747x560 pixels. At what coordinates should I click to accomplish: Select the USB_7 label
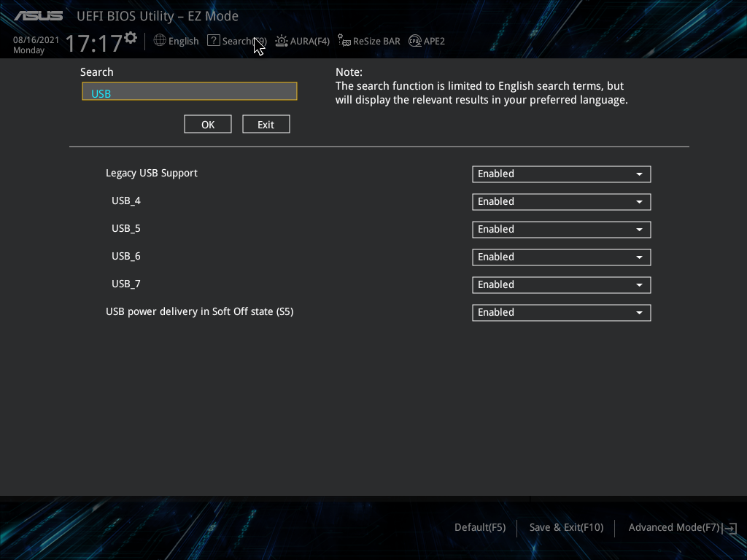pyautogui.click(x=125, y=284)
